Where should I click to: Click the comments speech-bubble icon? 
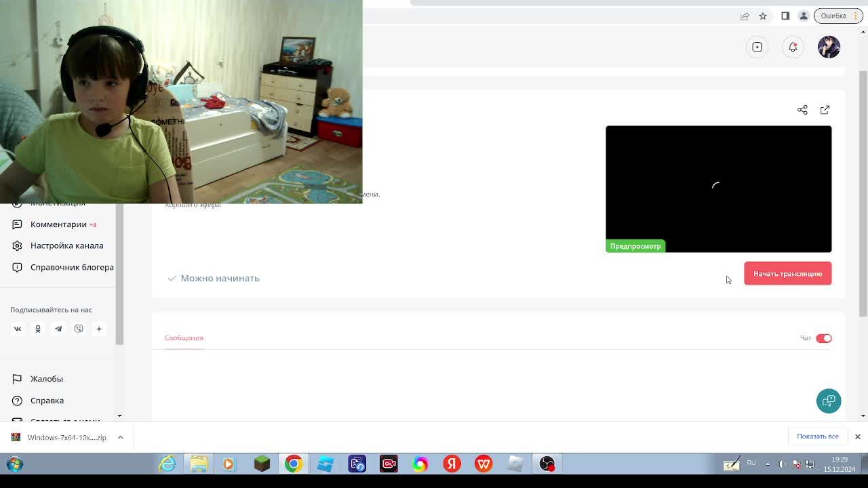point(17,224)
